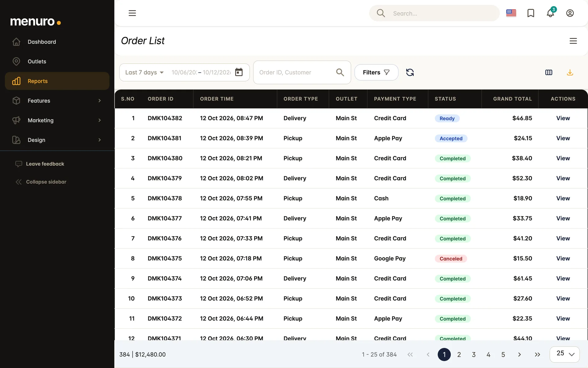Click the order search magnifier icon

pos(340,72)
